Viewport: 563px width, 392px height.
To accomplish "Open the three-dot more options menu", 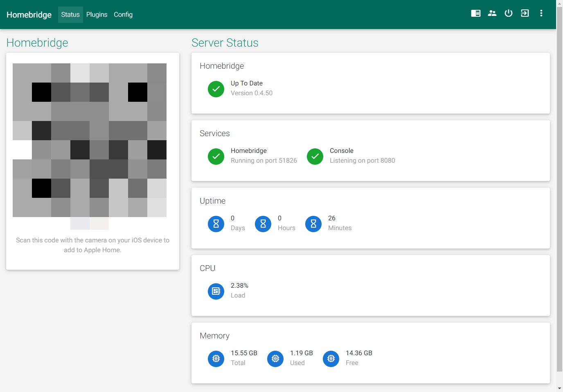I will (541, 13).
